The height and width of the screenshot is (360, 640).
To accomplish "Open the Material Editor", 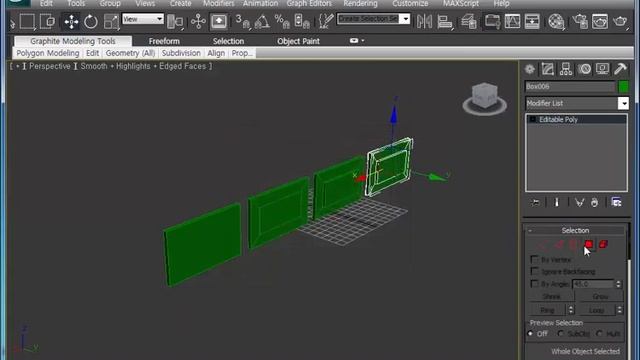I will pyautogui.click(x=556, y=21).
